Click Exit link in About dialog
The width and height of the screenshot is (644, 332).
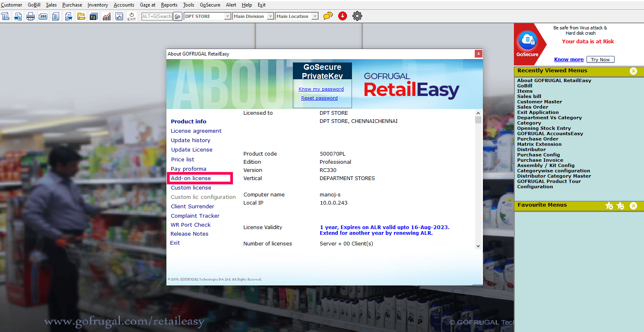point(175,243)
